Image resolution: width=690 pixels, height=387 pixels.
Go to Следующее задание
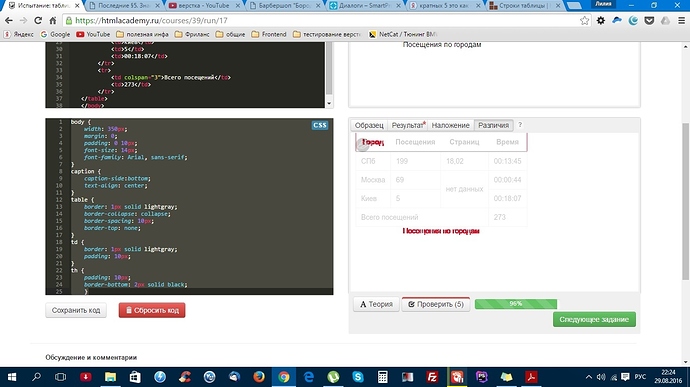[x=594, y=319]
